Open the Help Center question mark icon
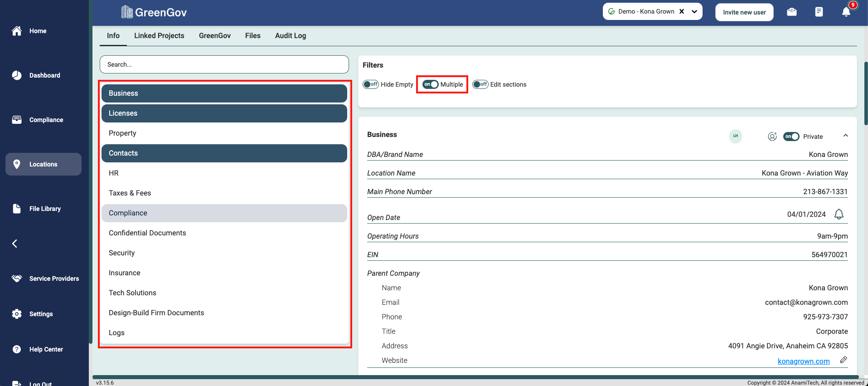Image resolution: width=868 pixels, height=386 pixels. (x=17, y=349)
